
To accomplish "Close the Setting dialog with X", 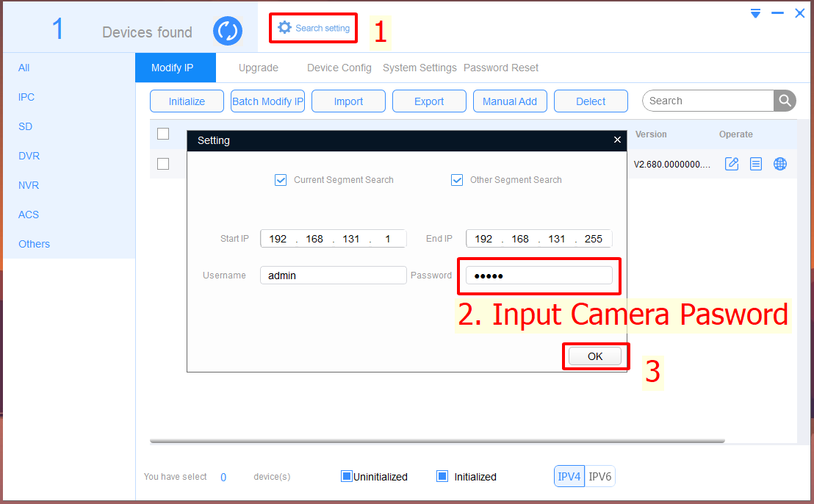I will [x=617, y=140].
